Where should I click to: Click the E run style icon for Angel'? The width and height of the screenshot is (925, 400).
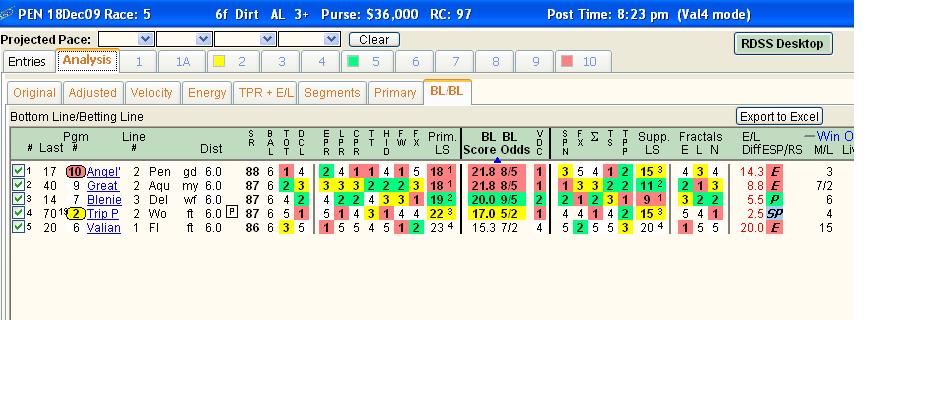(x=775, y=172)
